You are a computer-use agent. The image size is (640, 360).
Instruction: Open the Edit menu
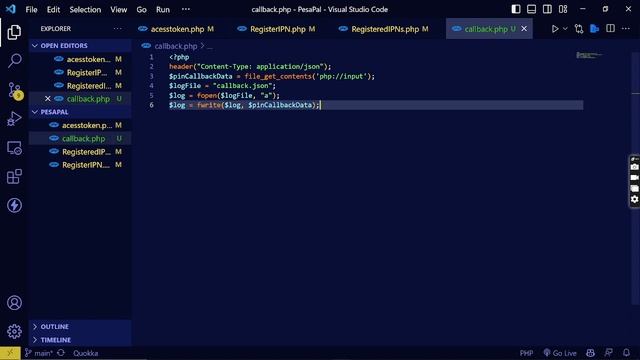[53, 9]
